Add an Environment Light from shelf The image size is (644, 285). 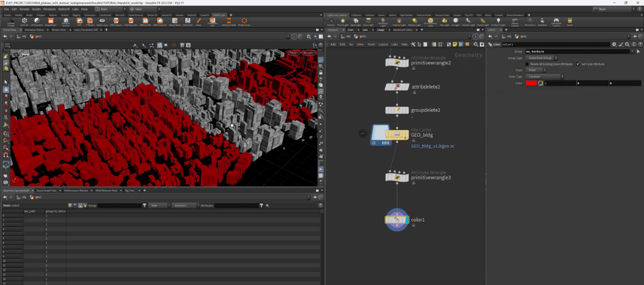430,21
